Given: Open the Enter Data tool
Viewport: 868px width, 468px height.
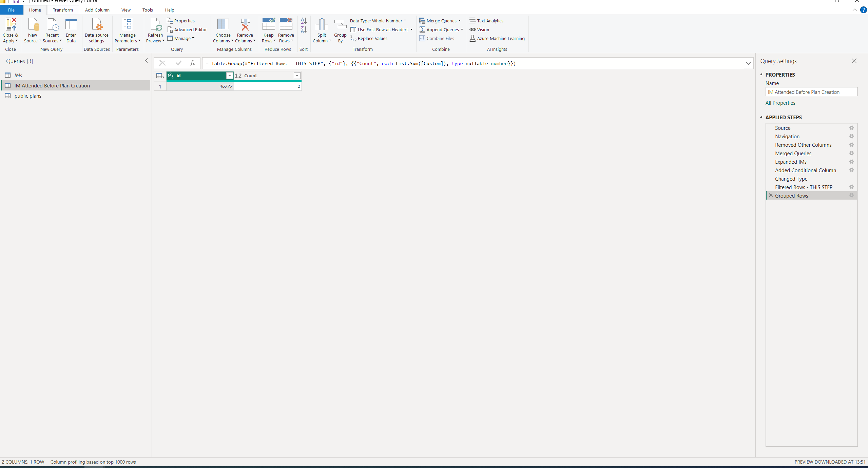Looking at the screenshot, I should 71,30.
